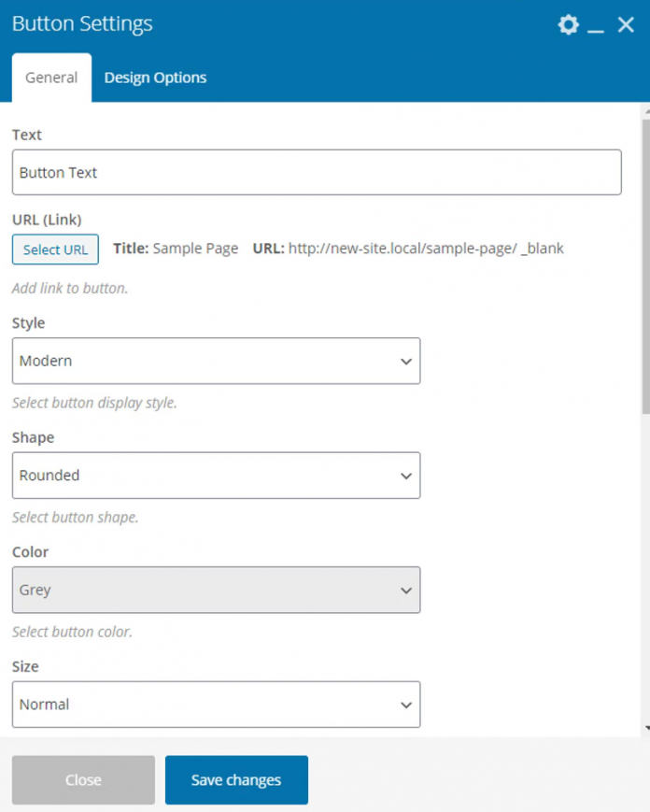The image size is (650, 812).
Task: Open the Color dropdown showing Grey
Action: point(217,590)
